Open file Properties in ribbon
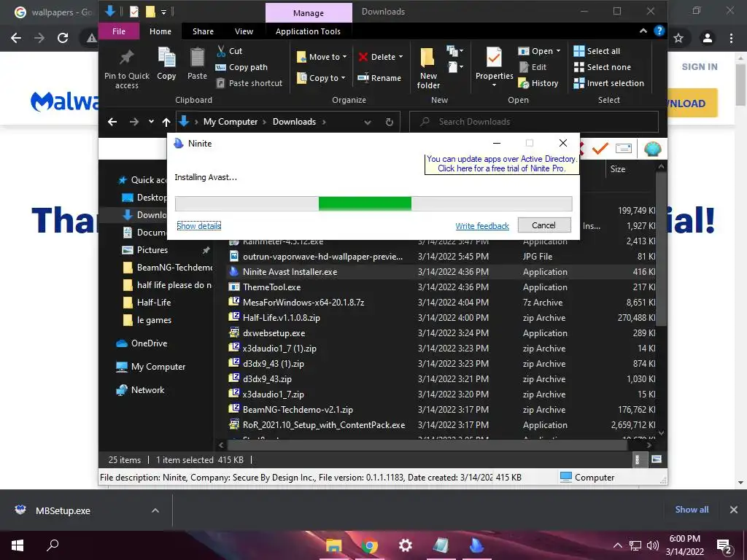Viewport: 747px width, 560px height. [494, 67]
